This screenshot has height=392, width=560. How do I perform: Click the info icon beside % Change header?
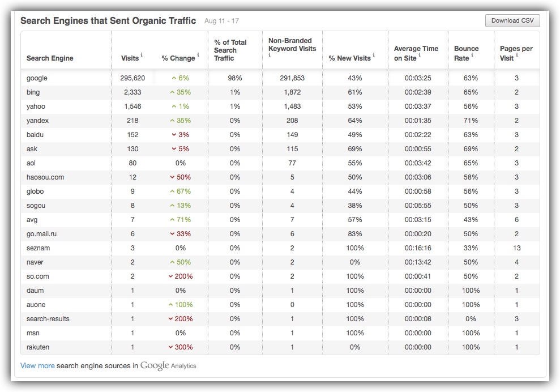point(198,55)
